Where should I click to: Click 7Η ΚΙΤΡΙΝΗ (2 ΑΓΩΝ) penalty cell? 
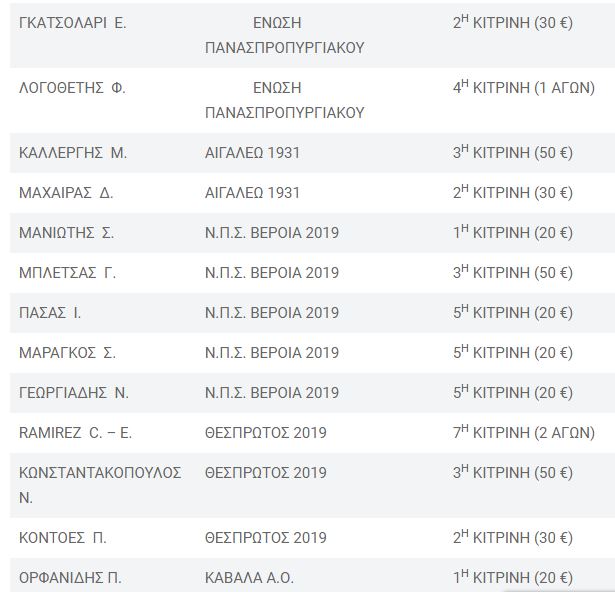524,432
